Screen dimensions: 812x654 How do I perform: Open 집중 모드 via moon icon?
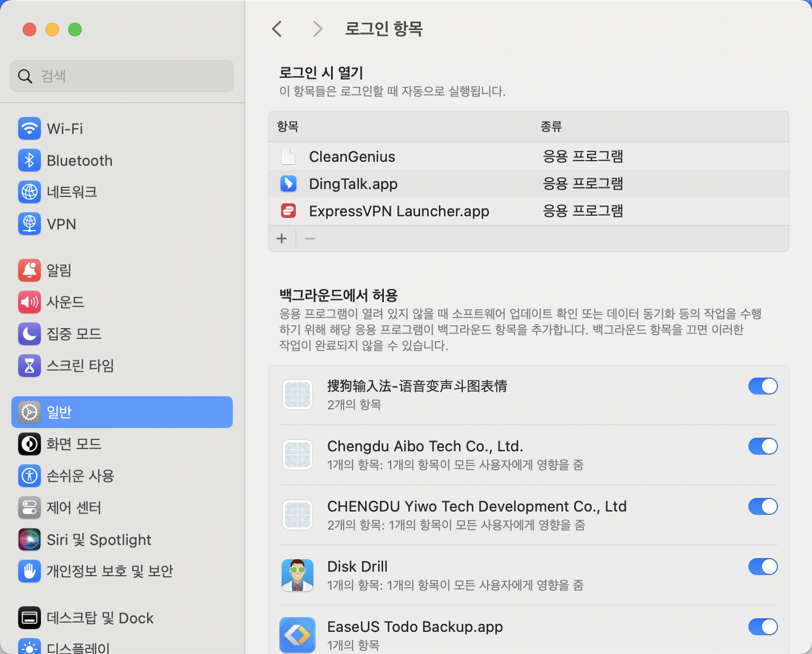click(x=30, y=334)
